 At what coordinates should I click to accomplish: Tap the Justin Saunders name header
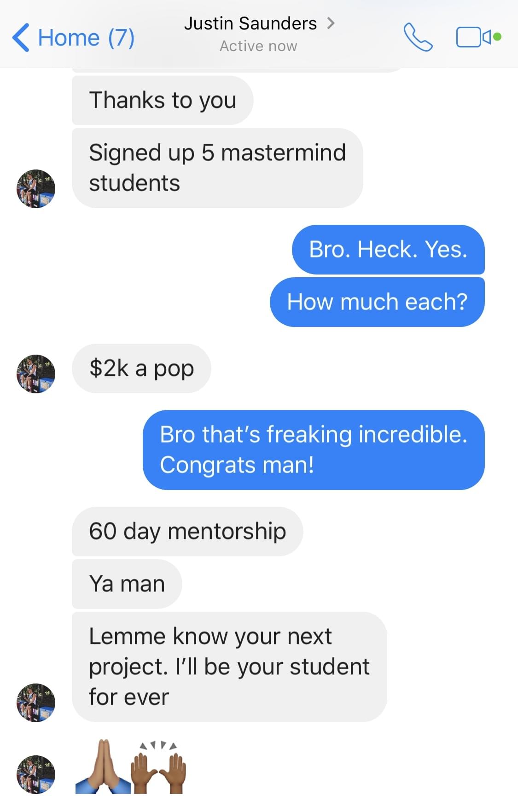pos(250,23)
